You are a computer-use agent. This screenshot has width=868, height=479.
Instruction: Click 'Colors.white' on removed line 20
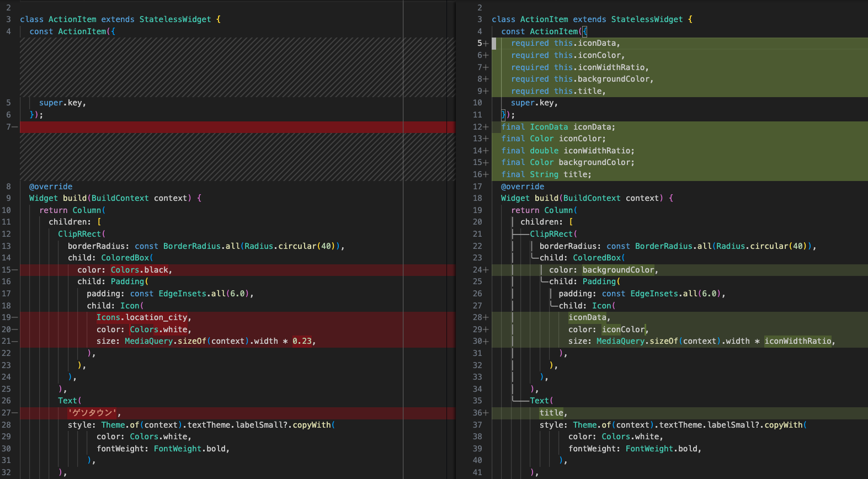[x=159, y=329]
